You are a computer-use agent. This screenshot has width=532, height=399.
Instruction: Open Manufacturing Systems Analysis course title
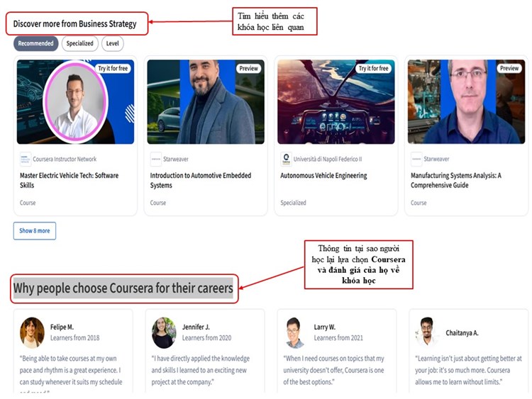[456, 180]
